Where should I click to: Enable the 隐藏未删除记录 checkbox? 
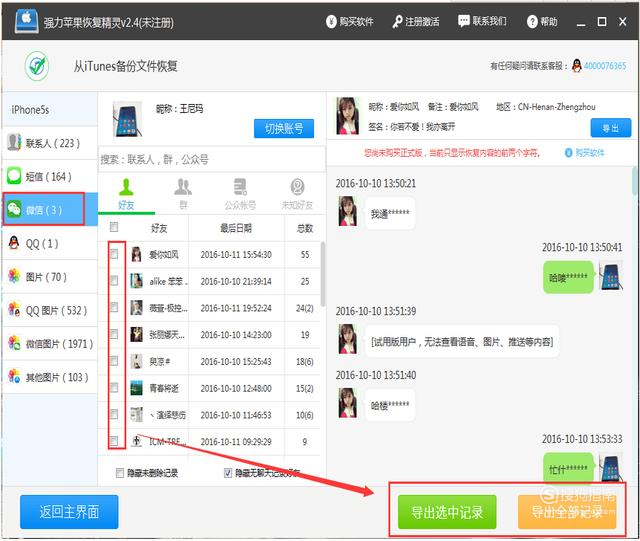point(120,473)
